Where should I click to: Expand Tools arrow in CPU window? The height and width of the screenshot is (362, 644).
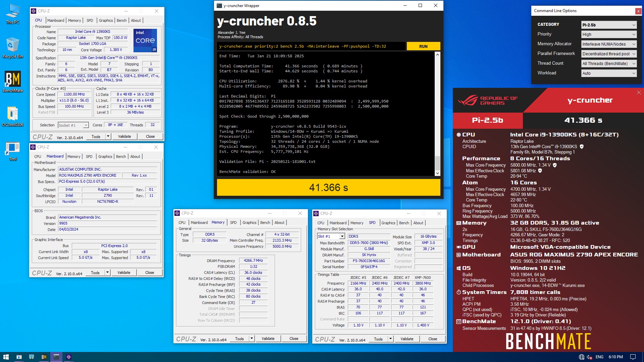tap(108, 136)
